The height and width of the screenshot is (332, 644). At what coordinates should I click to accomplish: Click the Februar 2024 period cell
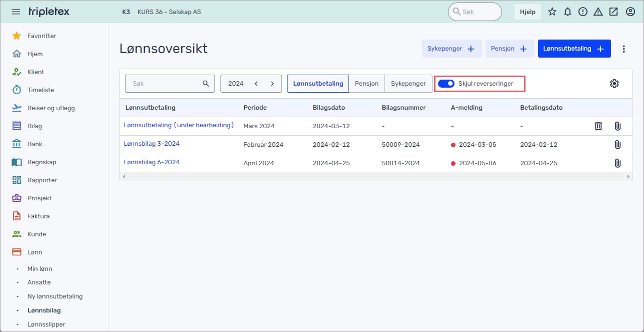coord(263,145)
